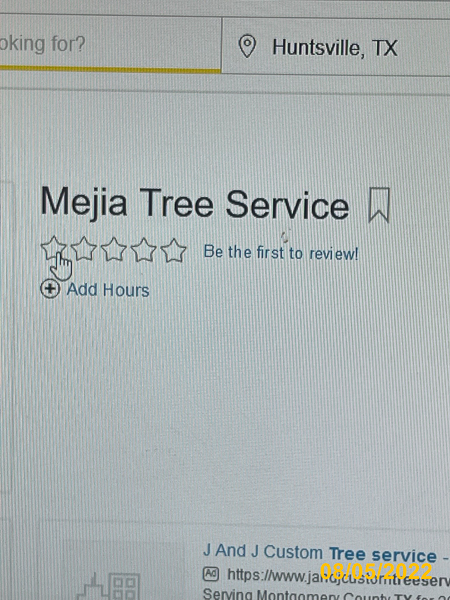Screen dimensions: 450x600
Task: Click the Serving Montgomery County description text
Action: tap(325, 595)
